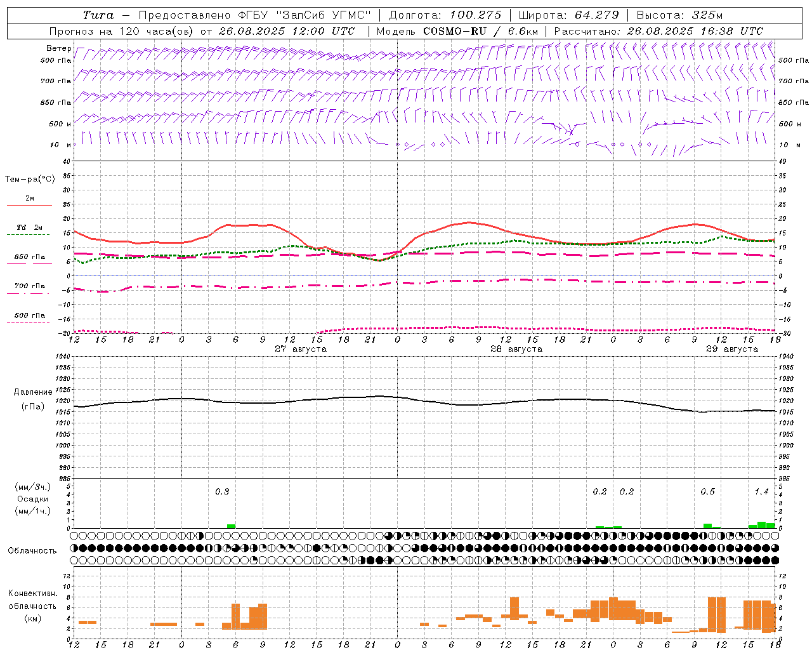The height and width of the screenshot is (650, 812).
Task: Click the "27 августа" date label
Action: pos(301,349)
